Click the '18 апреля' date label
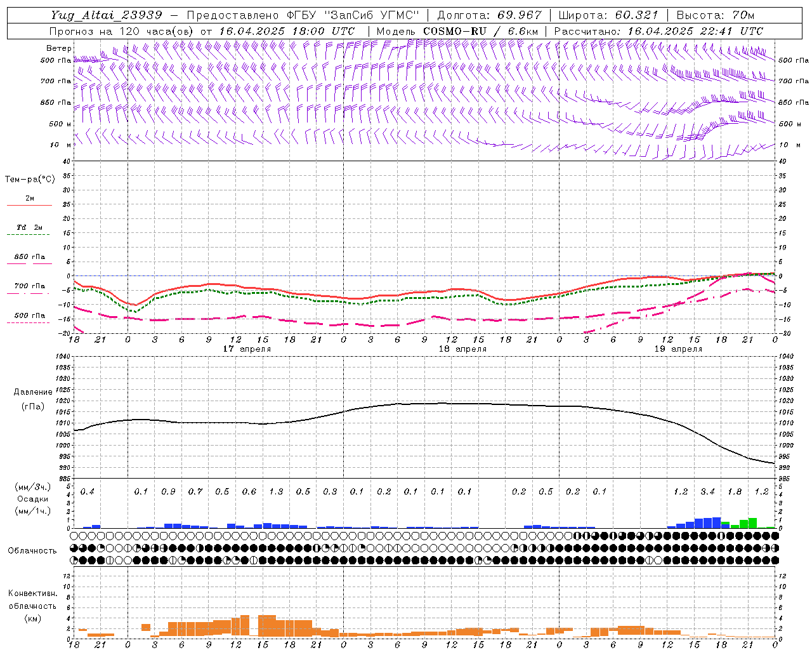Viewport: 812px width, 650px height. coord(462,349)
